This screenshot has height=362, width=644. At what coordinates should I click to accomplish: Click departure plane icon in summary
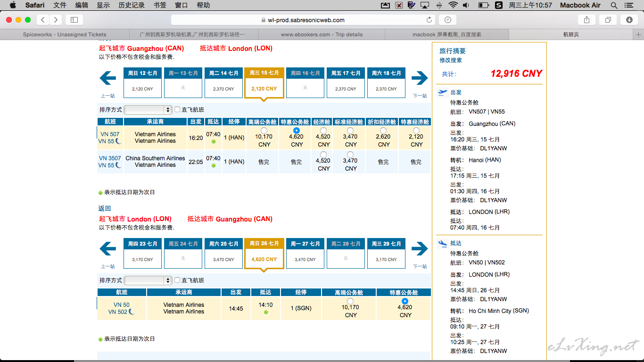coord(443,92)
